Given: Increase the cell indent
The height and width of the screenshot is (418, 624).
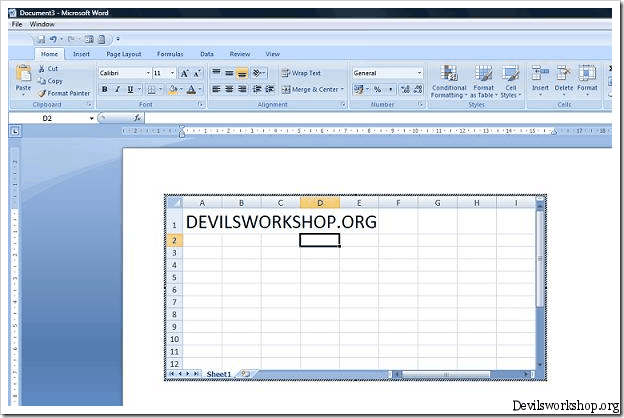Looking at the screenshot, I should [270, 89].
